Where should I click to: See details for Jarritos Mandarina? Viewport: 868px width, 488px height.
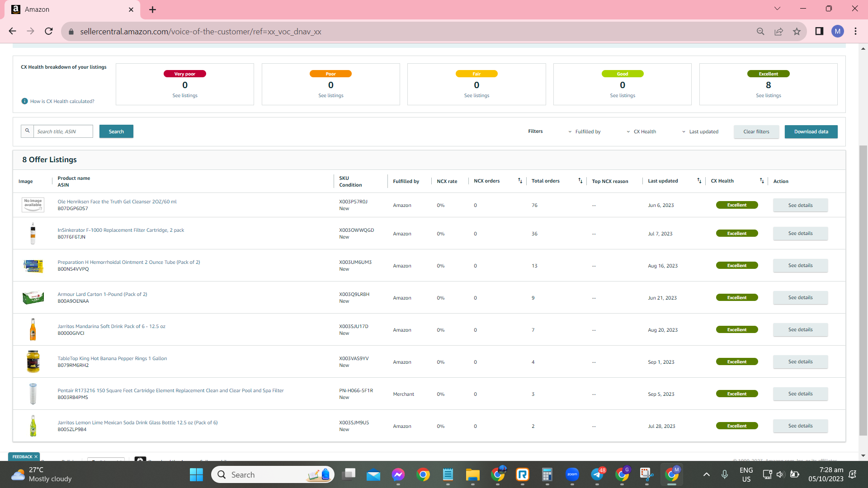[x=800, y=330]
